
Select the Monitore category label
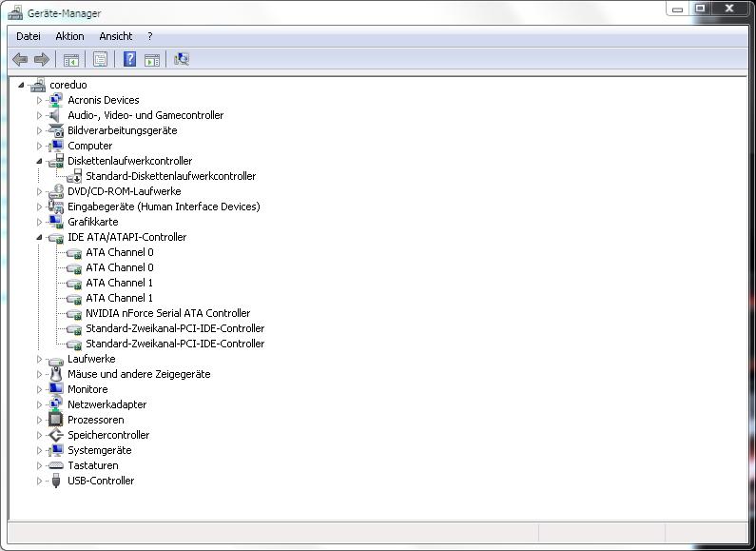87,389
